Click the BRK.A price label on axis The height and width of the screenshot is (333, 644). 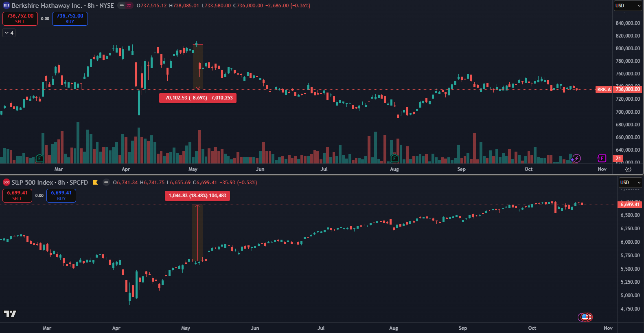click(604, 90)
